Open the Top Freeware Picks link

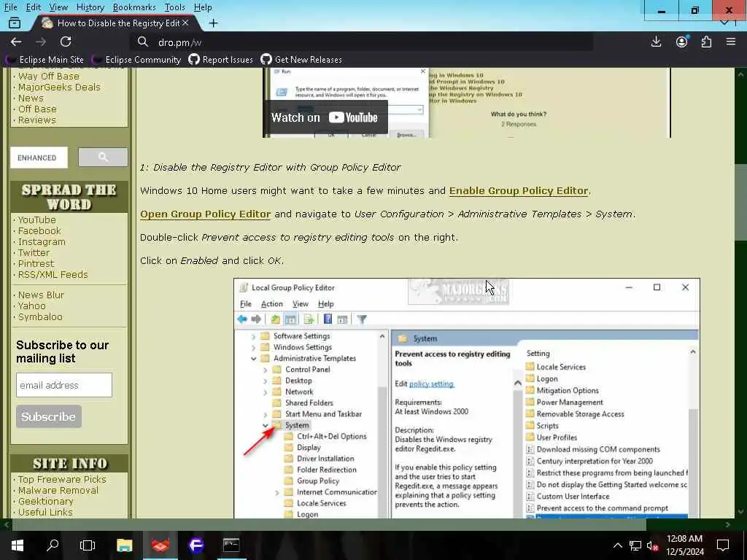pos(62,480)
